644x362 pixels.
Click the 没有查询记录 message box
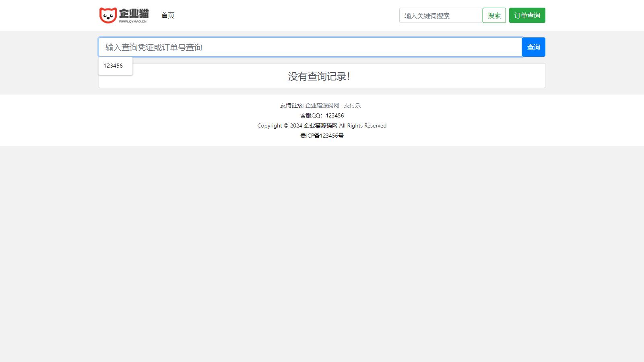click(322, 75)
